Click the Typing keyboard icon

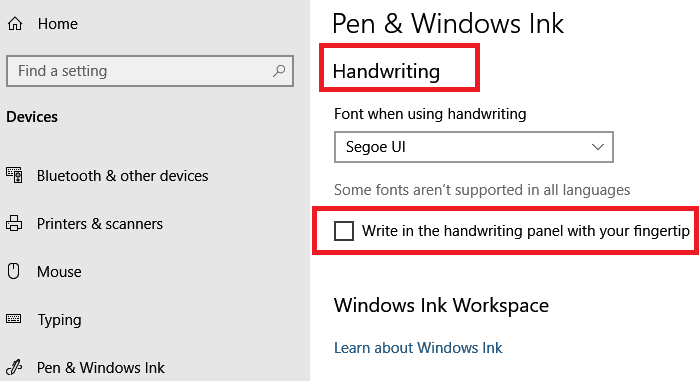13,319
